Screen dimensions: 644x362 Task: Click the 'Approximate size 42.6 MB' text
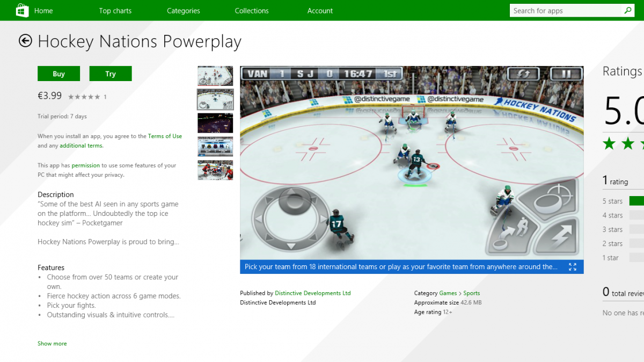448,303
